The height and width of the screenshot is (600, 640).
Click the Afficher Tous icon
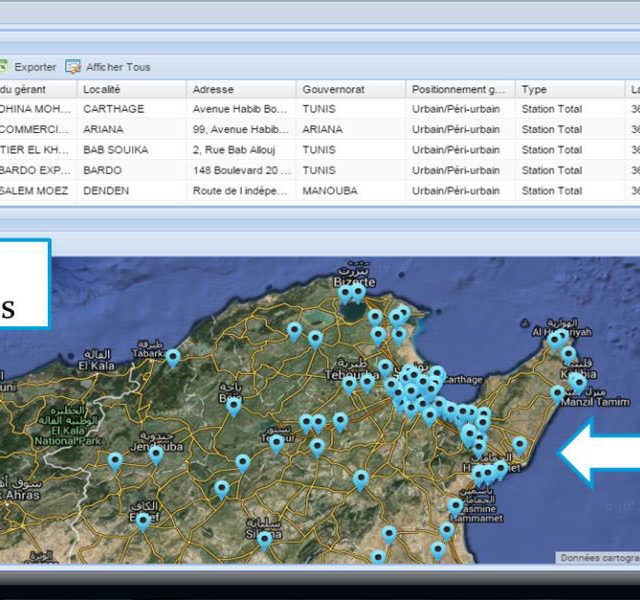pos(73,67)
